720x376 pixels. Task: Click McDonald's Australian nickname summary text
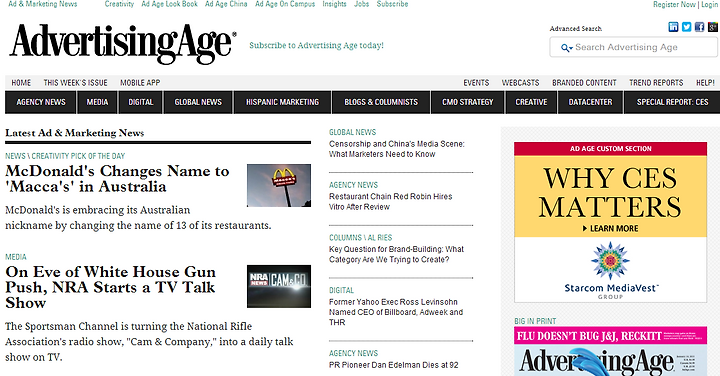(138, 218)
